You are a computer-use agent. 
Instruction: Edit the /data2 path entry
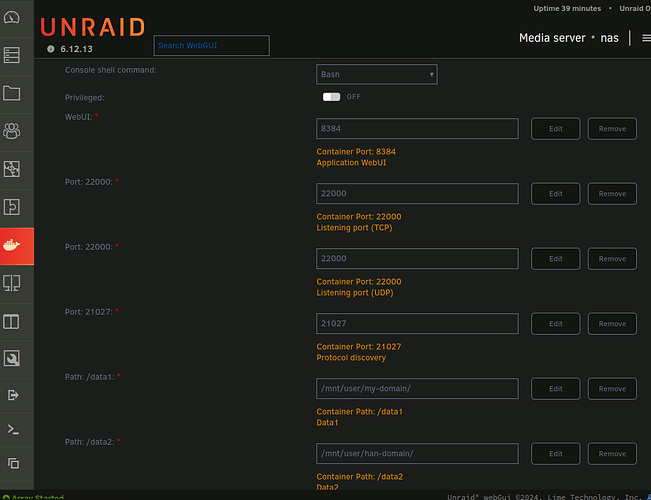[556, 454]
